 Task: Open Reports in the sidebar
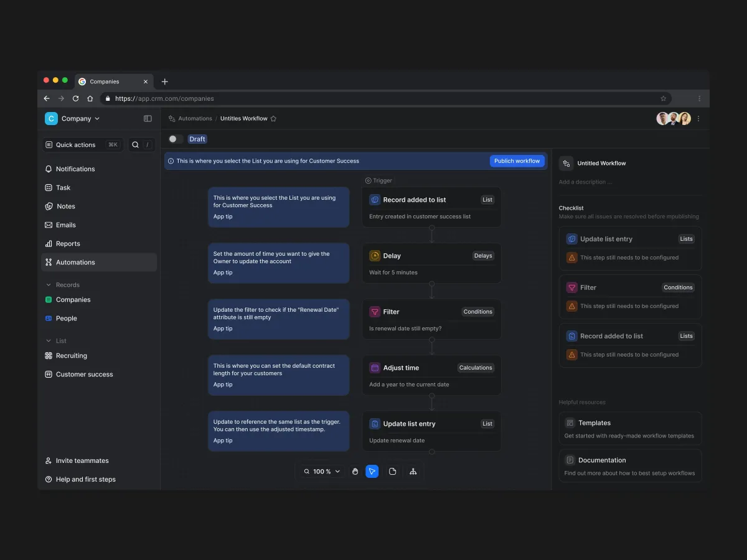pyautogui.click(x=68, y=244)
